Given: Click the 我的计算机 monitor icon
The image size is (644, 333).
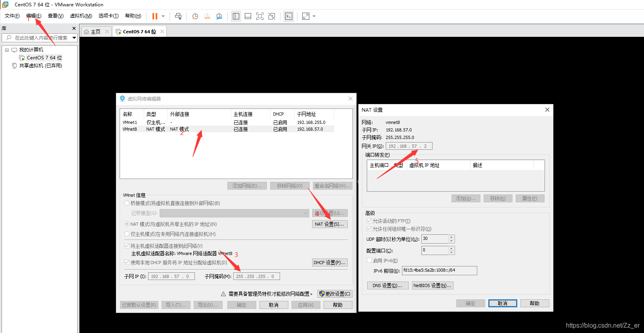Looking at the screenshot, I should tap(14, 50).
